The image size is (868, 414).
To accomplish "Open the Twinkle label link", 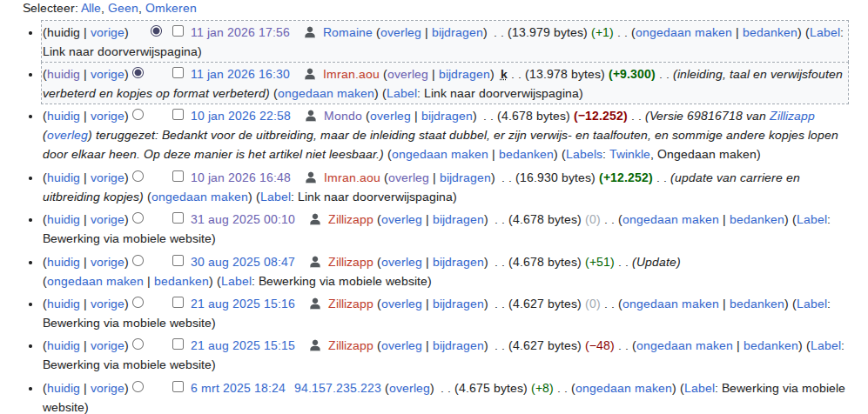I will coord(629,155).
